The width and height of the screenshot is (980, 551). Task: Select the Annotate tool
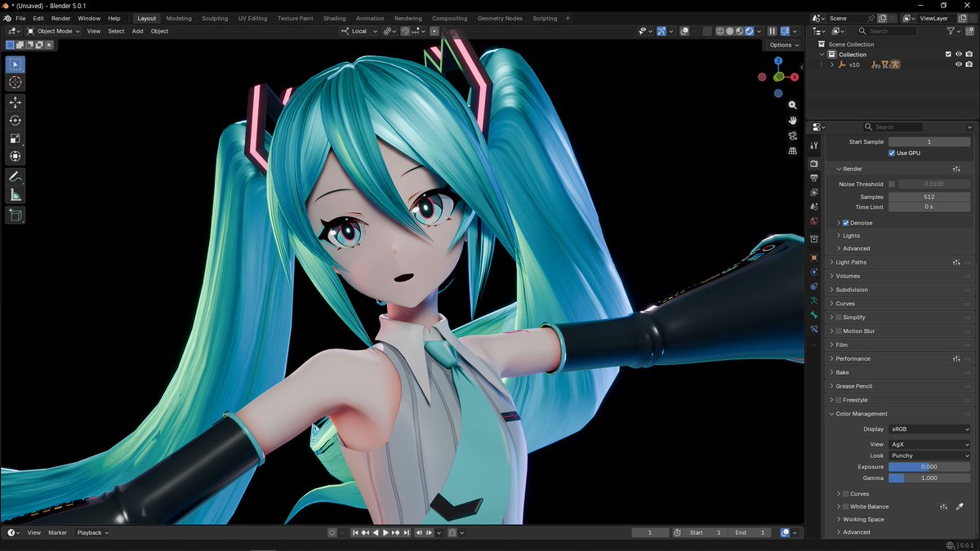16,176
